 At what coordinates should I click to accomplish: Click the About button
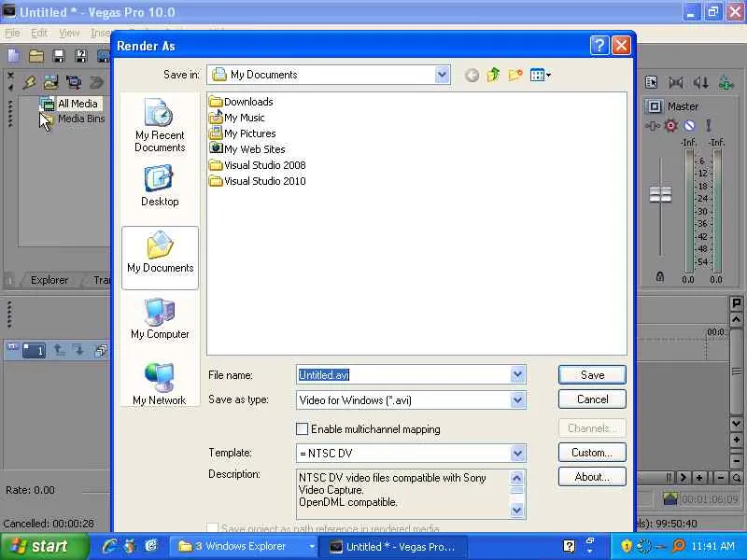(x=592, y=476)
